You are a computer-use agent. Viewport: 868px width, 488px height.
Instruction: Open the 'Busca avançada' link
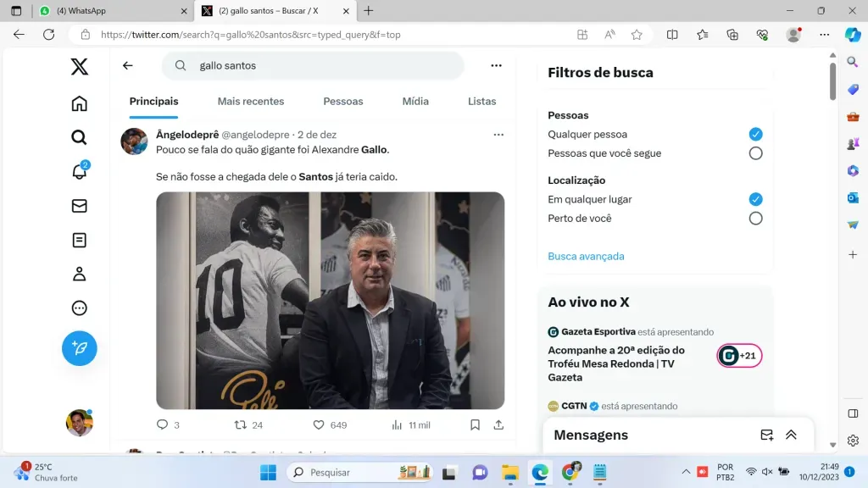pyautogui.click(x=586, y=256)
